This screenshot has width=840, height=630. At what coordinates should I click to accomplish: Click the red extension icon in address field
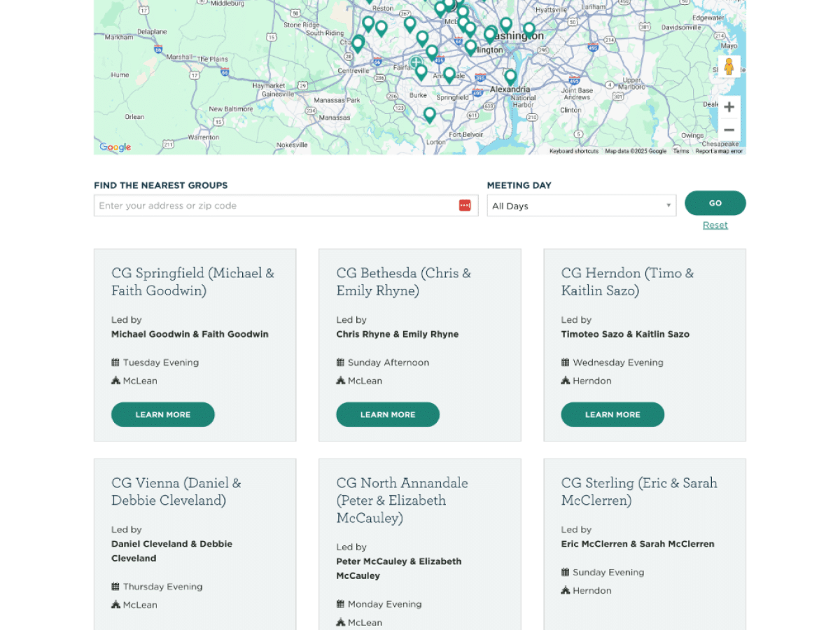click(465, 205)
